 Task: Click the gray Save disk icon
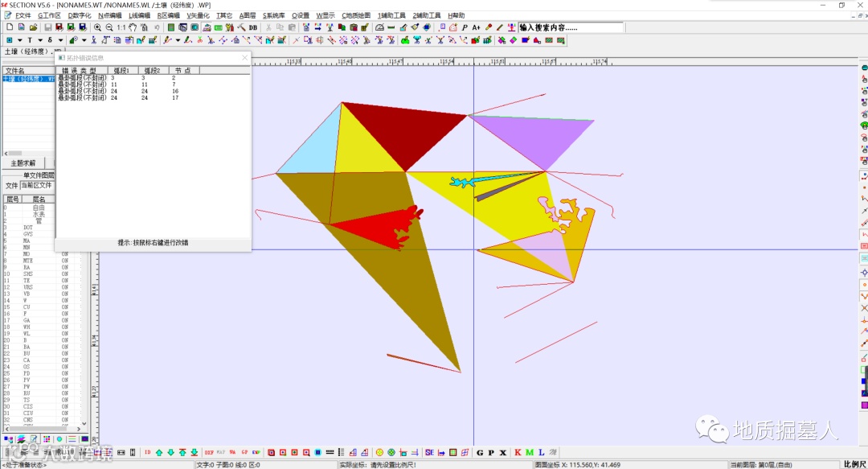[47, 27]
